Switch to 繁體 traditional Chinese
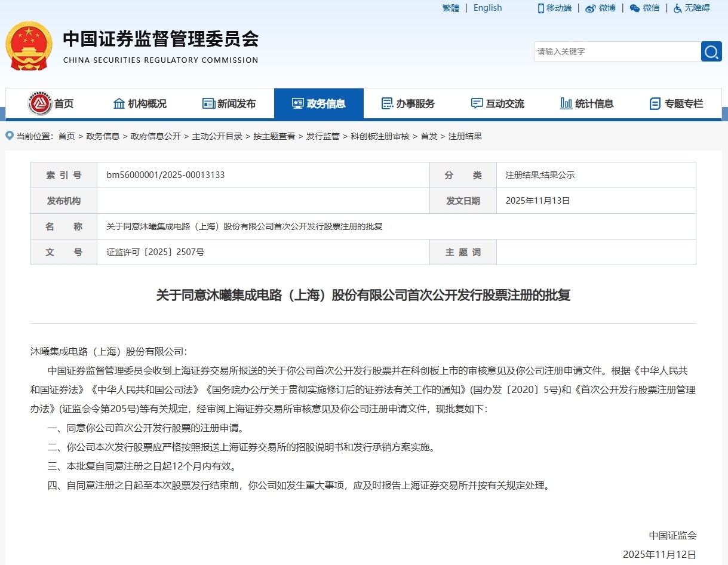Screen dimensions: 728x565 point(451,8)
